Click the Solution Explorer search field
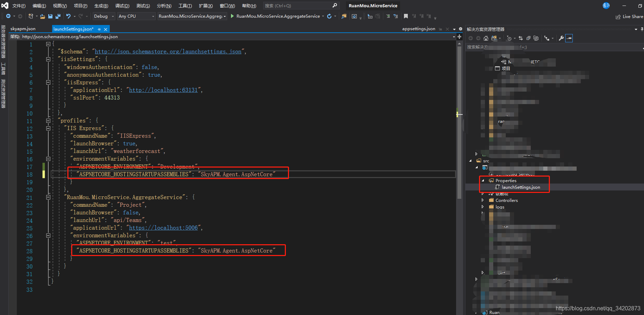This screenshot has width=644, height=315. [x=554, y=47]
